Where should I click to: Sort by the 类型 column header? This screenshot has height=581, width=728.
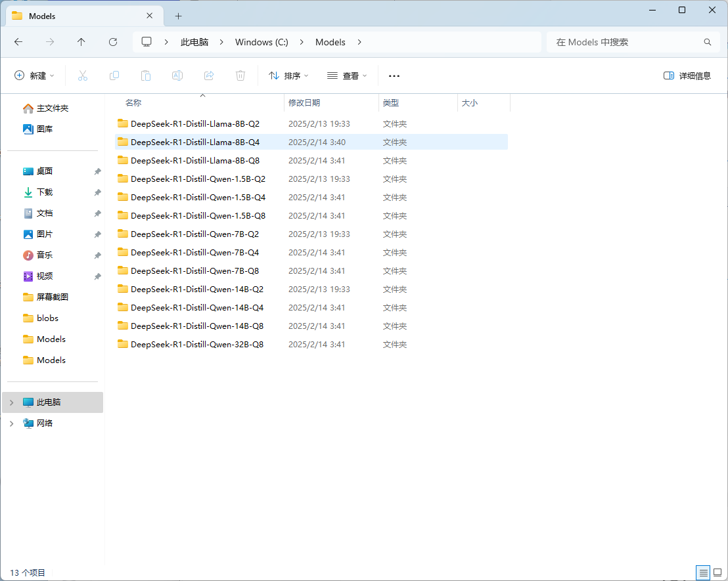click(x=418, y=103)
